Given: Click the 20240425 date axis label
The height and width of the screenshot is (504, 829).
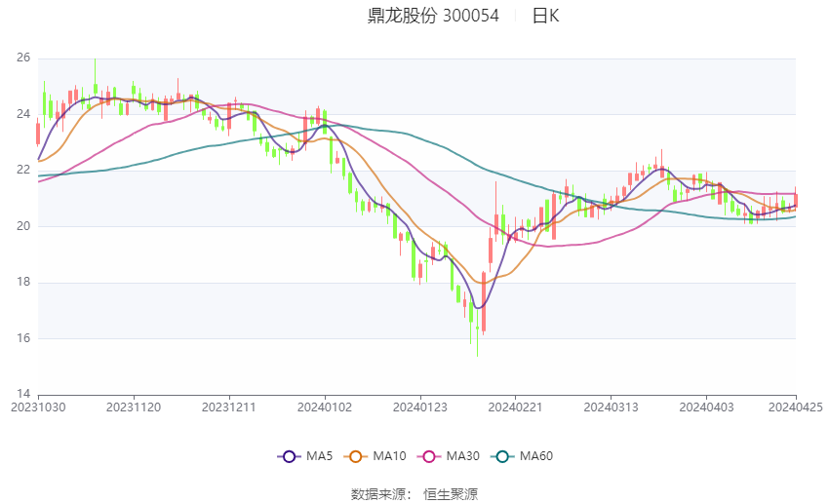Looking at the screenshot, I should (796, 407).
